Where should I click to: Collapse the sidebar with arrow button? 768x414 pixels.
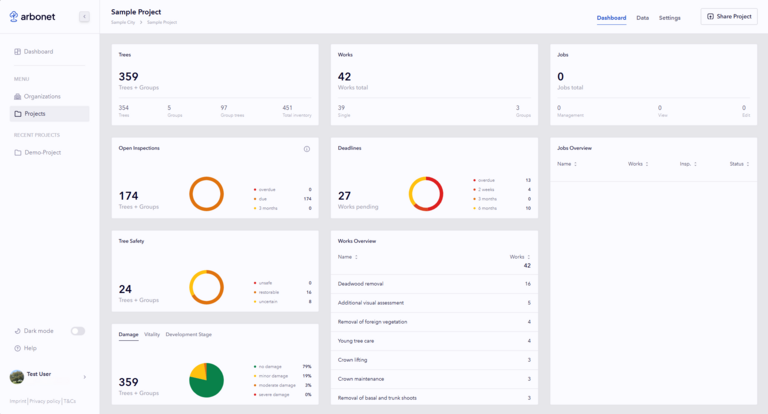84,17
